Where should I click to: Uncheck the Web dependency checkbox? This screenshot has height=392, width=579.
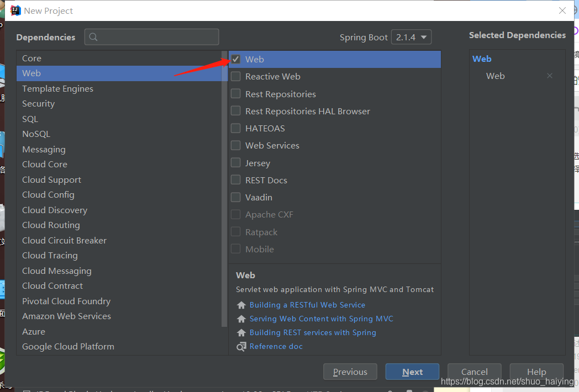tap(235, 59)
